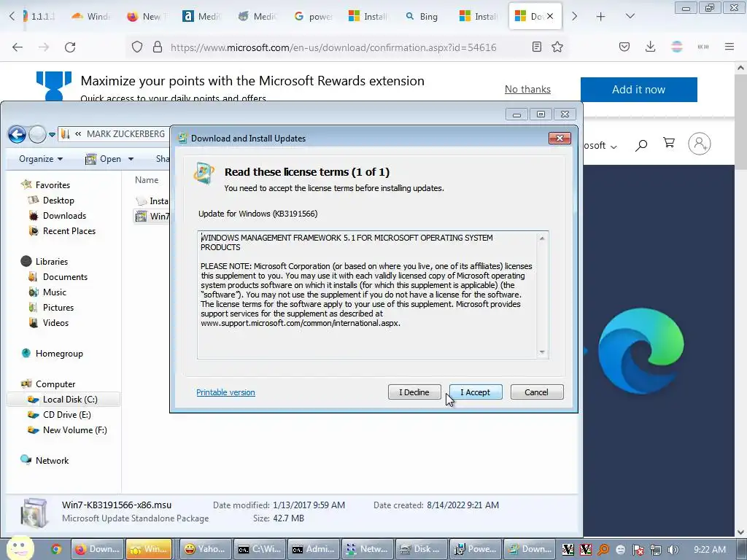The width and height of the screenshot is (747, 560).
Task: Open Explorer recent locations dropdown
Action: (52, 135)
